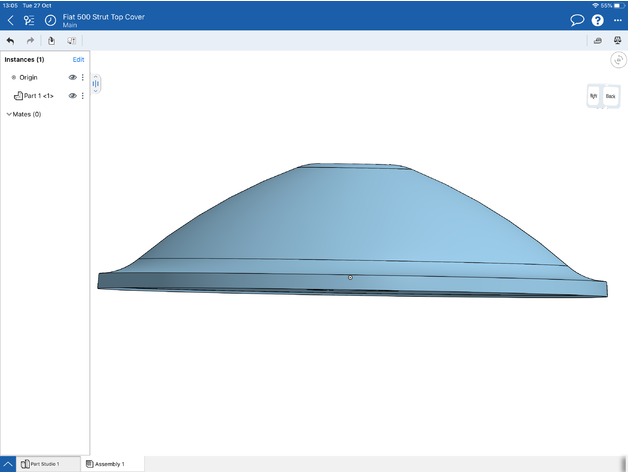Tap the insert part toolbar icon
The height and width of the screenshot is (472, 628).
[51, 40]
